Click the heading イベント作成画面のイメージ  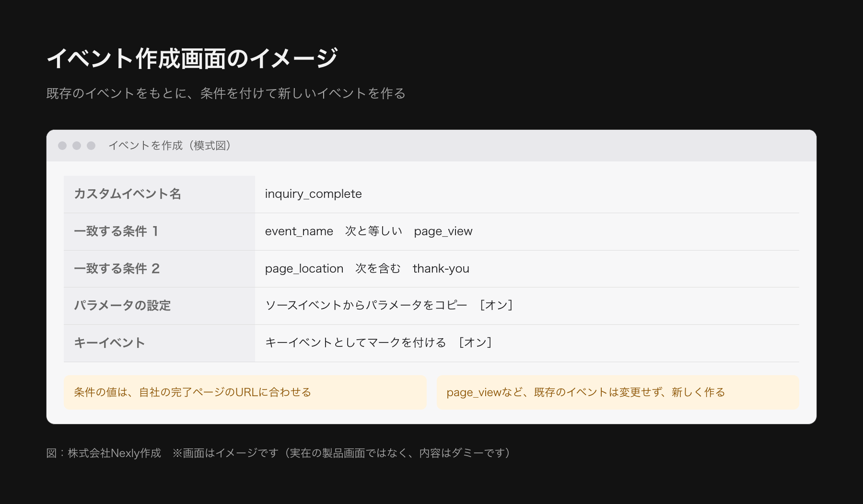pyautogui.click(x=192, y=58)
